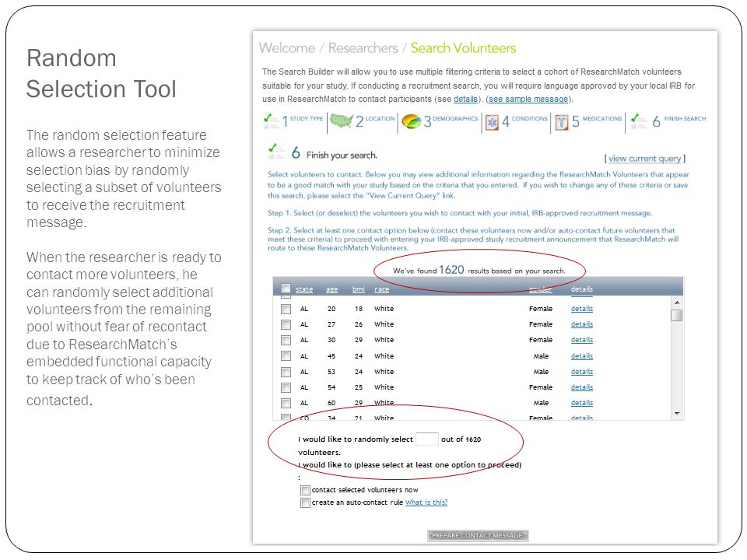Click the Conditions step 4 icon
This screenshot has width=747, height=560.
(x=492, y=122)
